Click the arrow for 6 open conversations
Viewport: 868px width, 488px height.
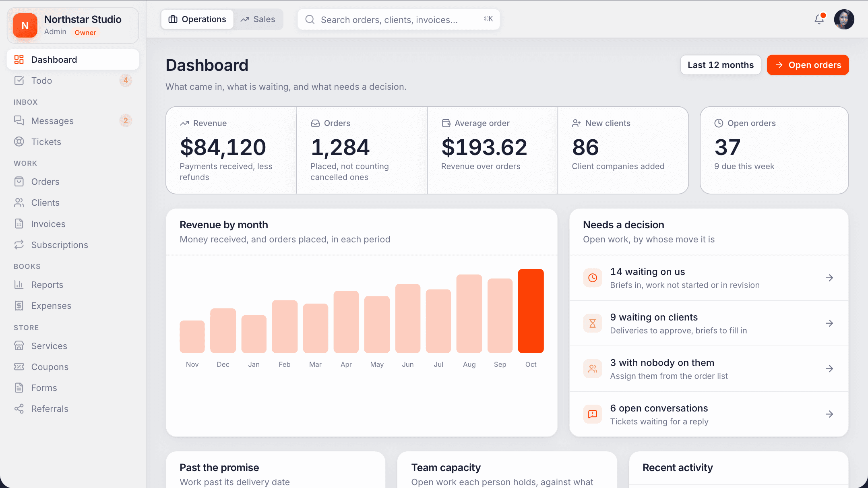coord(829,414)
